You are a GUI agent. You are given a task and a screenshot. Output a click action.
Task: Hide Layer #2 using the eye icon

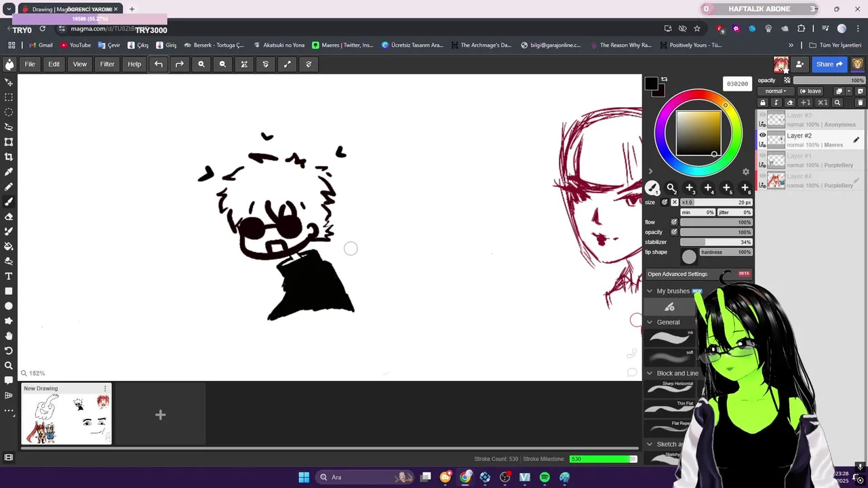click(762, 136)
